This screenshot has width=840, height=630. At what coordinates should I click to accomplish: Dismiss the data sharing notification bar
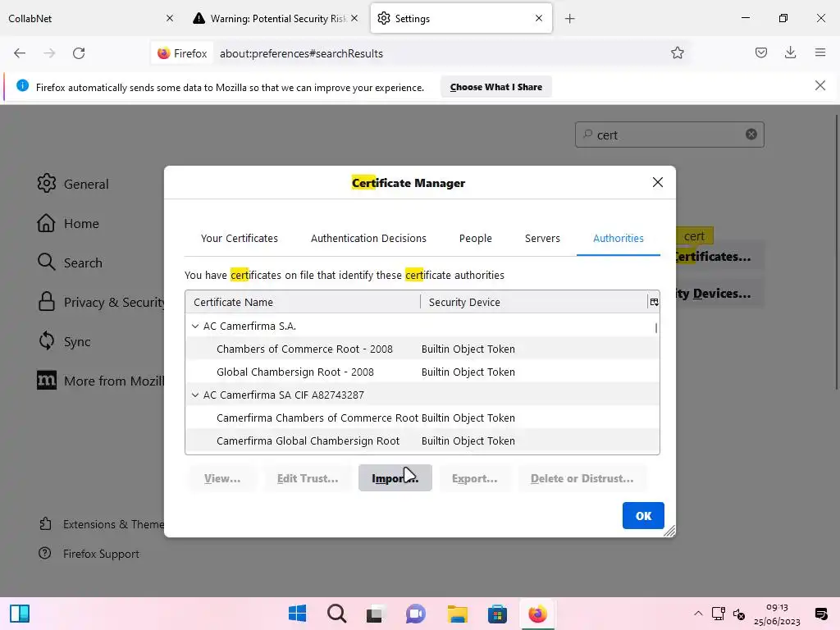point(819,85)
